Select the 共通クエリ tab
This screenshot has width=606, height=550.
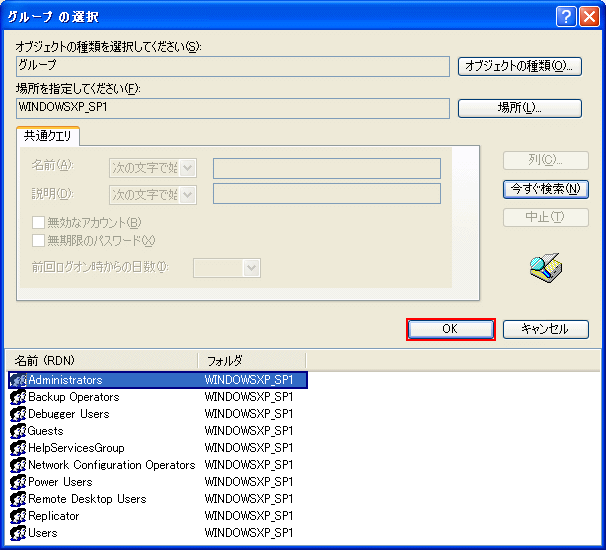click(48, 136)
